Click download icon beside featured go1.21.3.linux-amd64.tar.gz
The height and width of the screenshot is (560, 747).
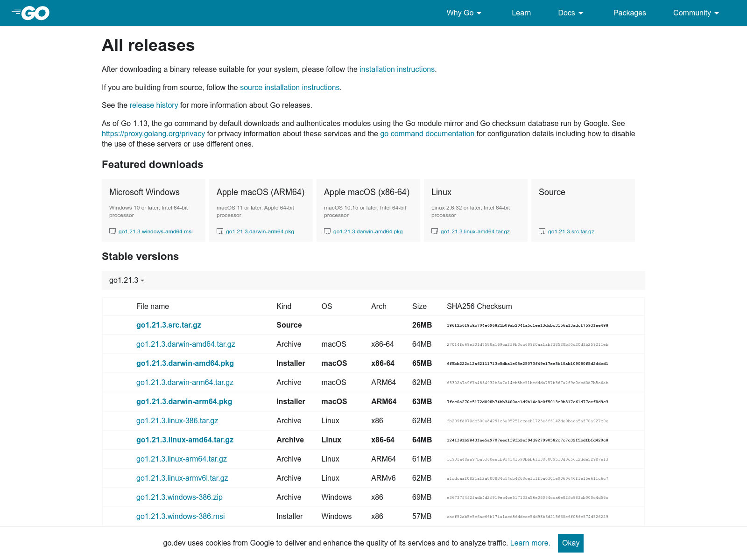point(435,231)
